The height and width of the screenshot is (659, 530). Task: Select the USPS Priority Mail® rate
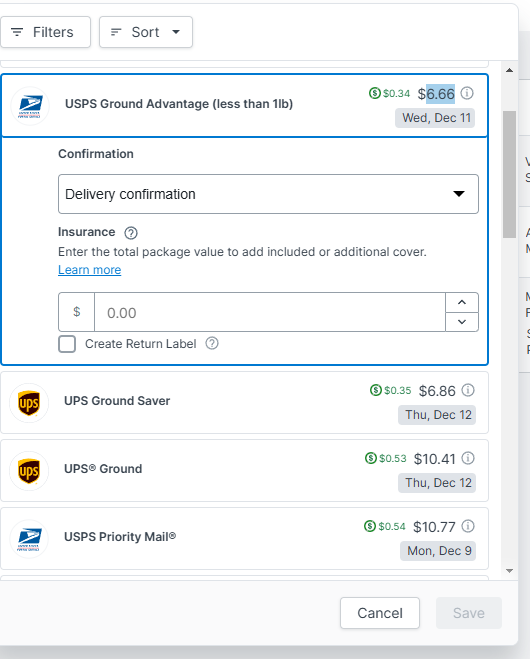[244, 539]
